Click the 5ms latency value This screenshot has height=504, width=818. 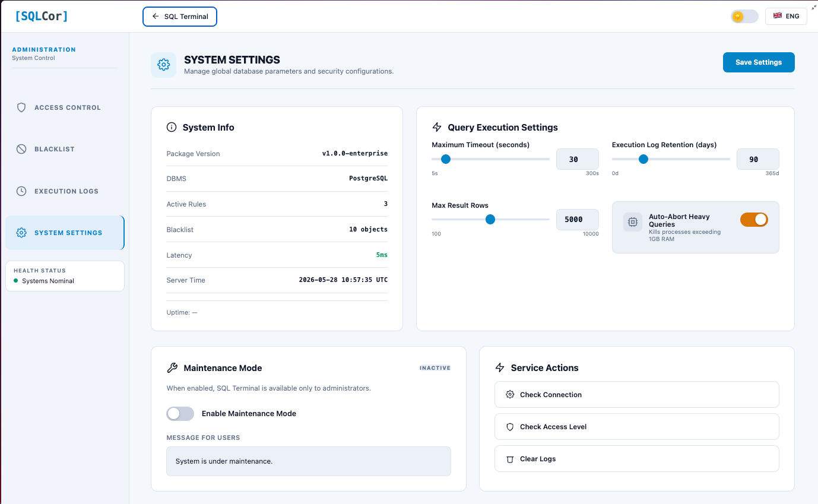[x=382, y=255]
